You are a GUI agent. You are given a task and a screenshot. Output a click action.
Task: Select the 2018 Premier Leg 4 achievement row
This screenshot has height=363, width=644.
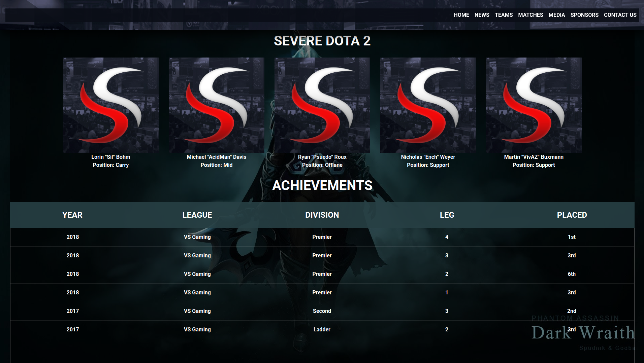[322, 237]
